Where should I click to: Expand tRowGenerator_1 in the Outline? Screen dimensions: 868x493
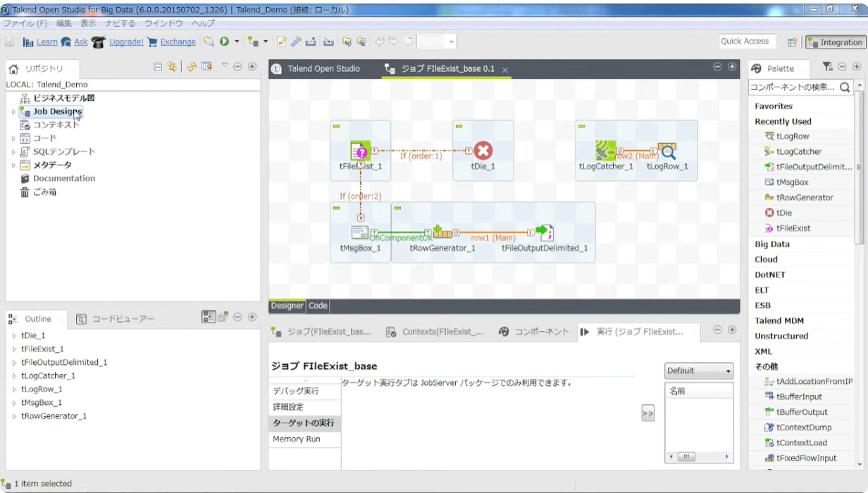tap(14, 416)
